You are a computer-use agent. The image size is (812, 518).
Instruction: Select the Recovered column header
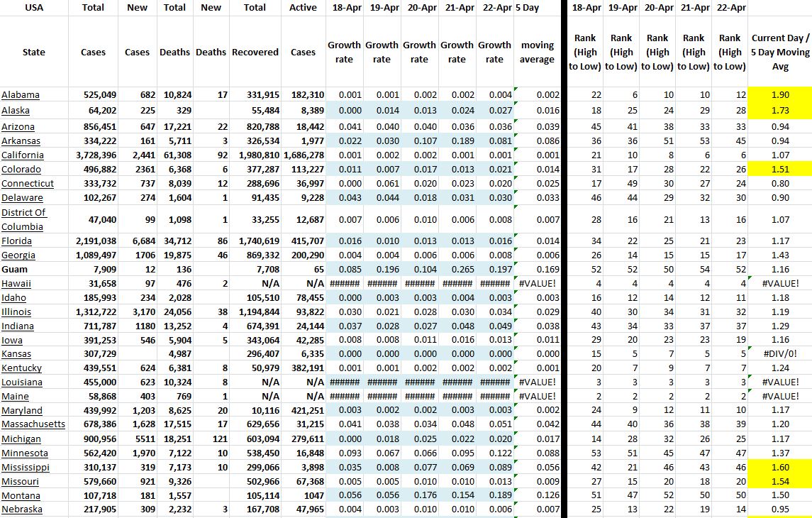pos(255,52)
